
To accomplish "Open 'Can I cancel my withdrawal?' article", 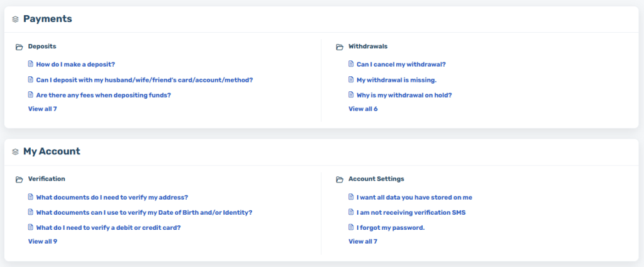I will pyautogui.click(x=401, y=64).
